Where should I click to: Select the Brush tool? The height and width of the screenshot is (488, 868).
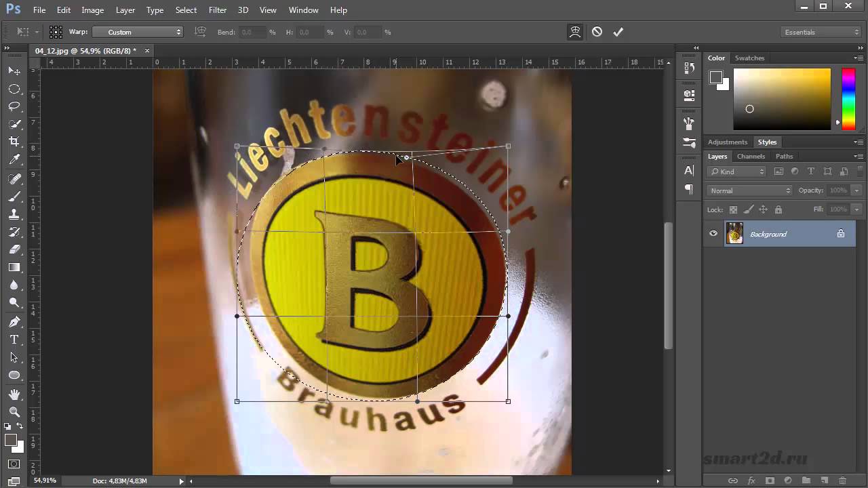(14, 197)
